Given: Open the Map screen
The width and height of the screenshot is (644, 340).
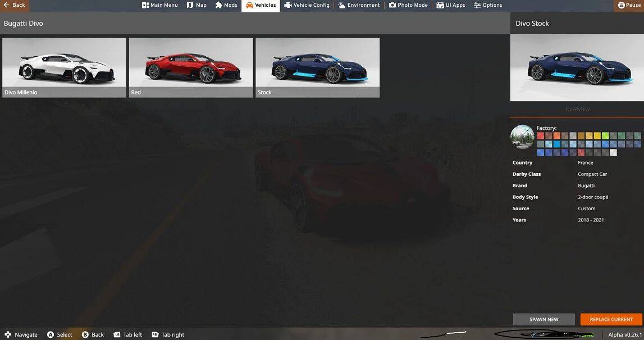Looking at the screenshot, I should 197,5.
